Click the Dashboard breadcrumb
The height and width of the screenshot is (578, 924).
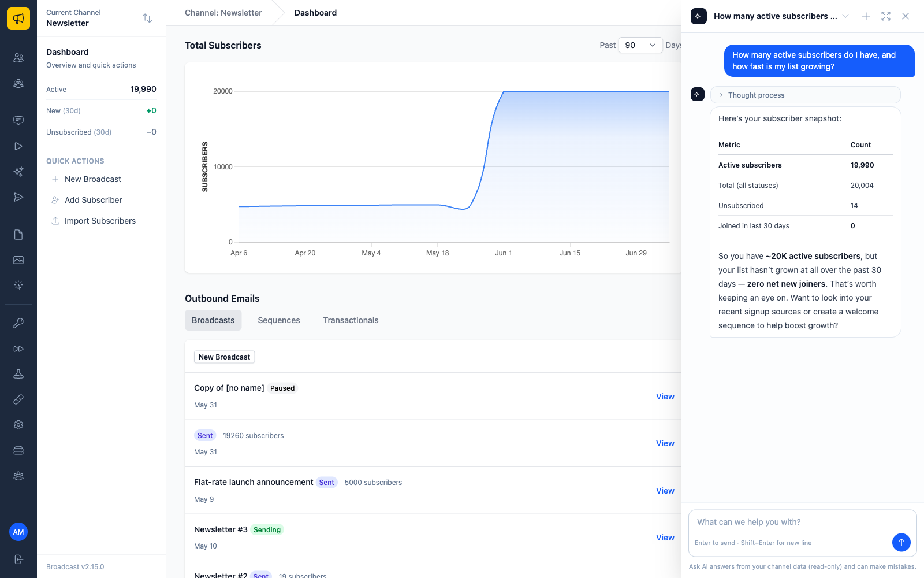[315, 13]
